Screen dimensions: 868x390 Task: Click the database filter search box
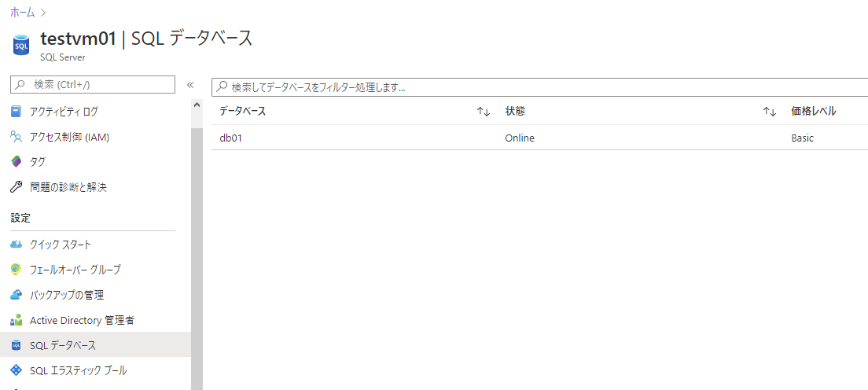[x=539, y=87]
